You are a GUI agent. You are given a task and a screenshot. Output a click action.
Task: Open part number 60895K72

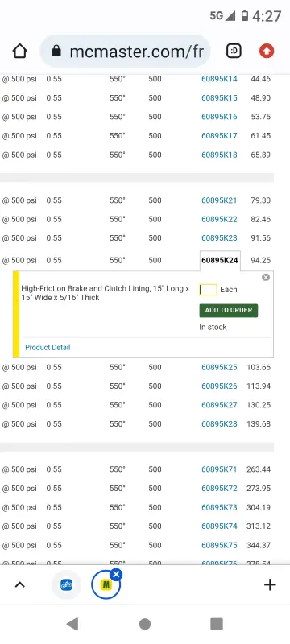(219, 489)
